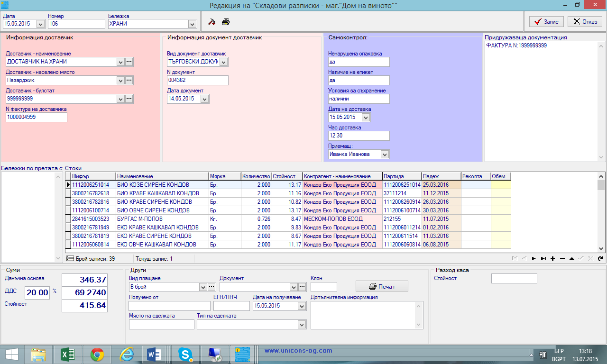Expand the Дата date picker dropdown

(x=40, y=24)
